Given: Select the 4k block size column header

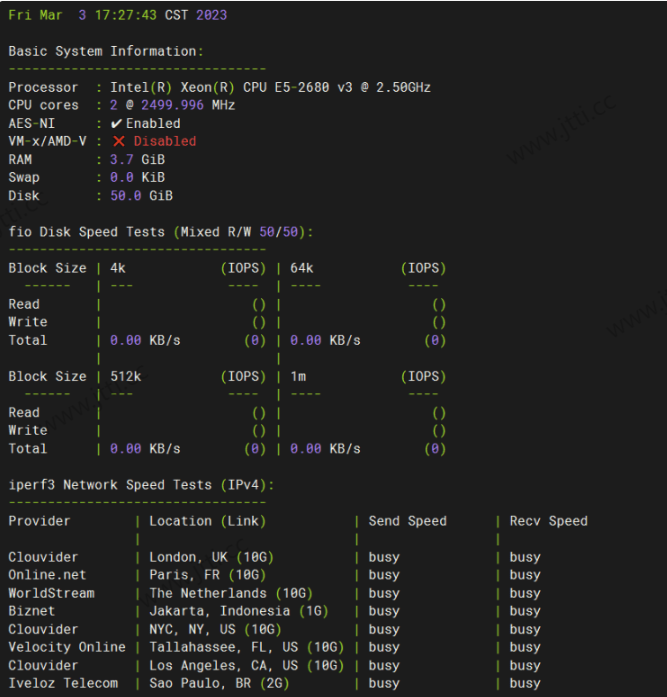Looking at the screenshot, I should (x=118, y=267).
